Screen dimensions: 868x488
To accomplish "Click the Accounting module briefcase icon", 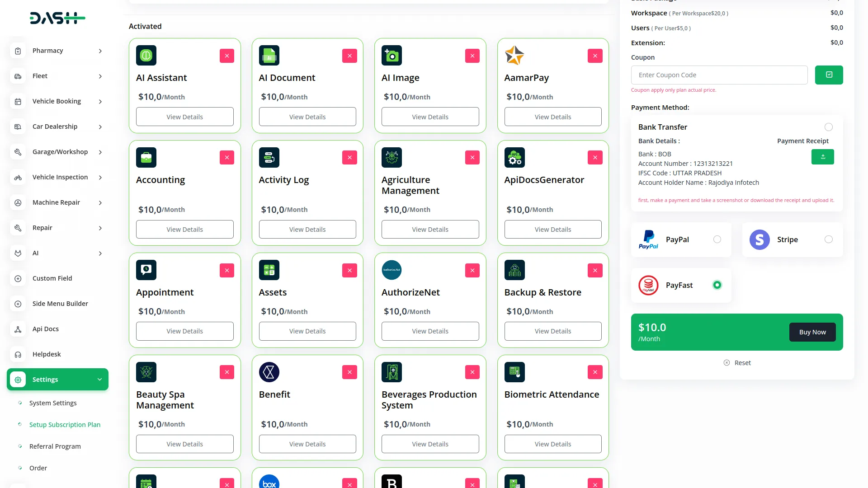I will (146, 158).
